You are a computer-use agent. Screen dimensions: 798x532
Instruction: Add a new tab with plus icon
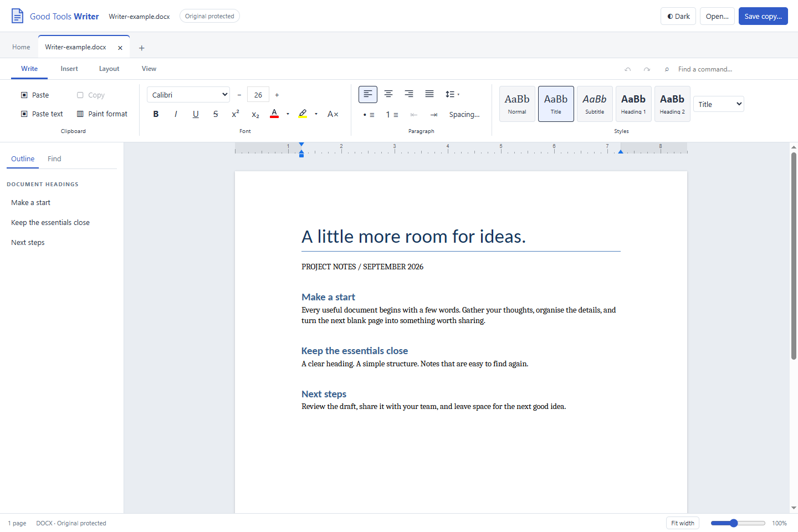click(x=141, y=48)
